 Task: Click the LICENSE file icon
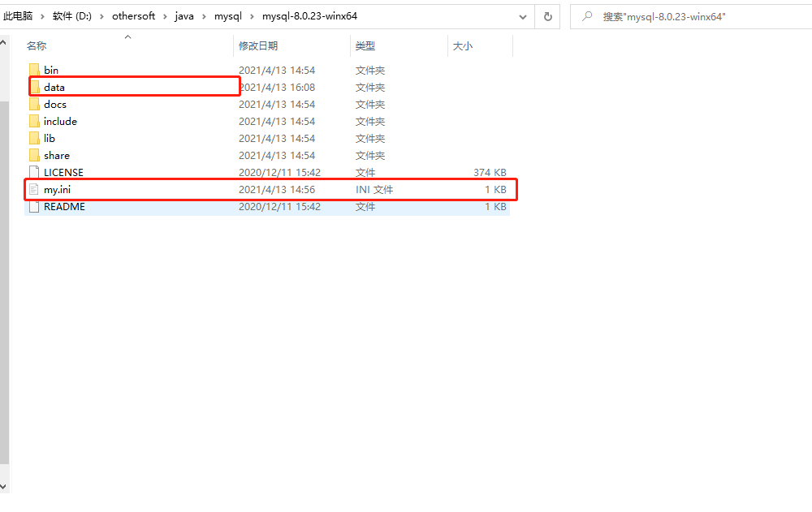34,172
